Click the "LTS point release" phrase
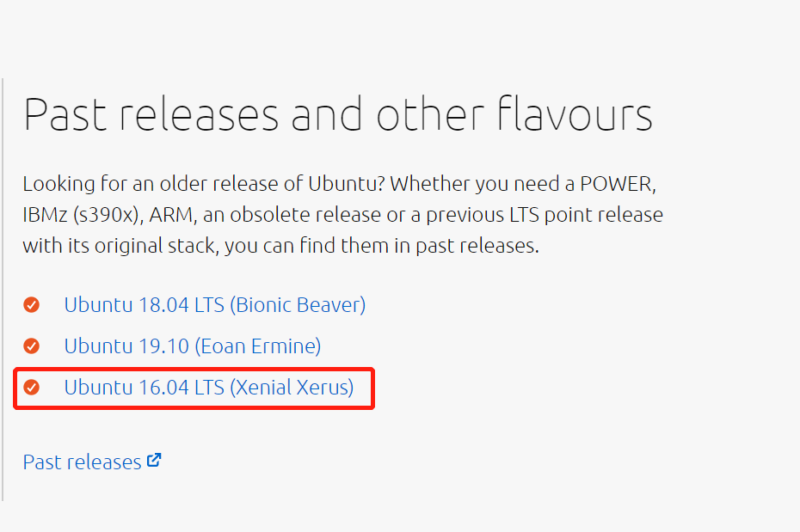This screenshot has height=532, width=800. [x=586, y=215]
